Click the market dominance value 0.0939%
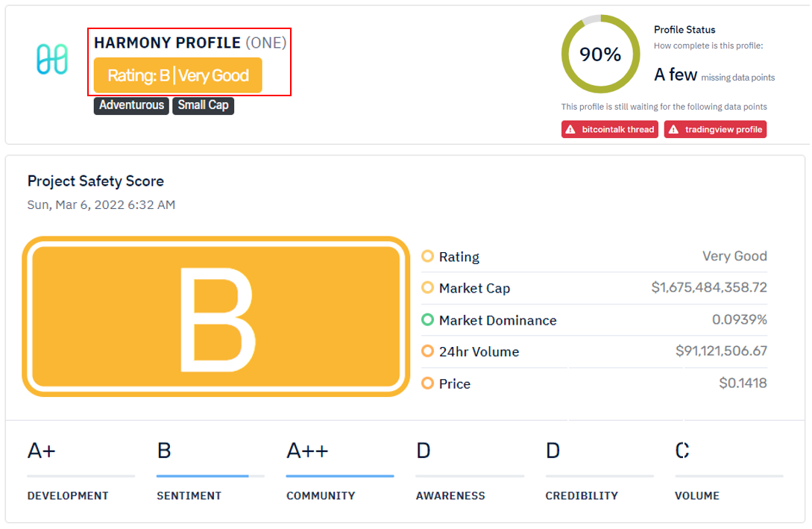This screenshot has width=812, height=529. pyautogui.click(x=740, y=319)
